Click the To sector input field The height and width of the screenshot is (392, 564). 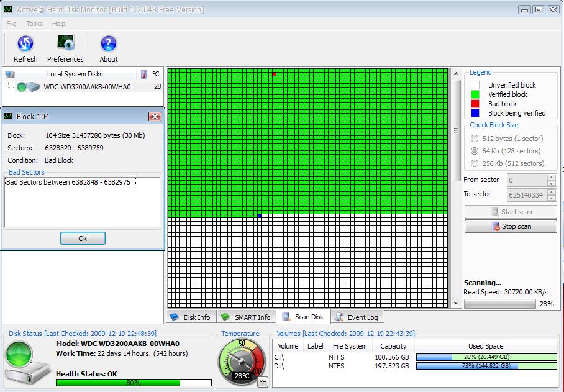point(527,195)
